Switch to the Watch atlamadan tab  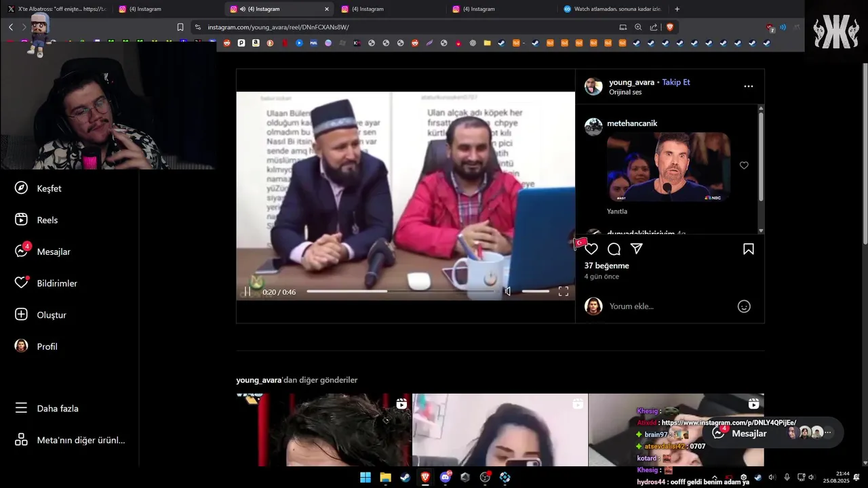(613, 9)
